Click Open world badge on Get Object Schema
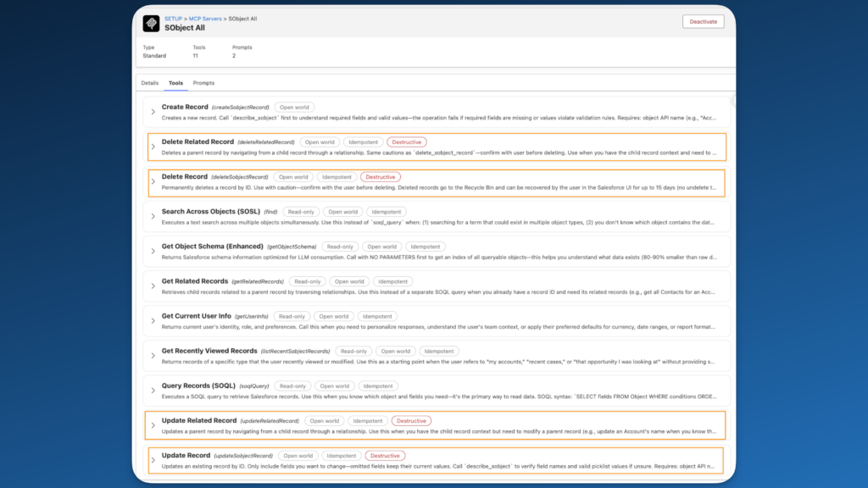Viewport: 868px width, 488px height. [382, 247]
